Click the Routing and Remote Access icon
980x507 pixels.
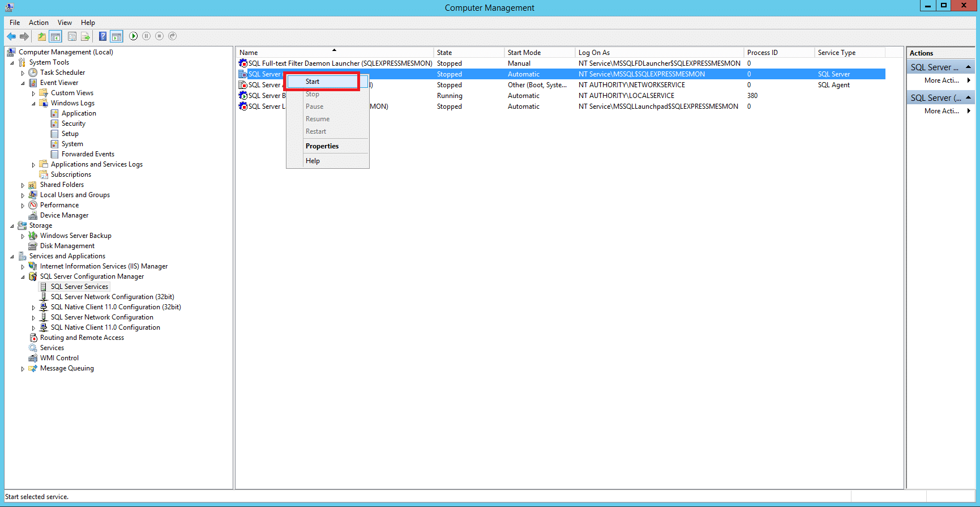click(33, 338)
